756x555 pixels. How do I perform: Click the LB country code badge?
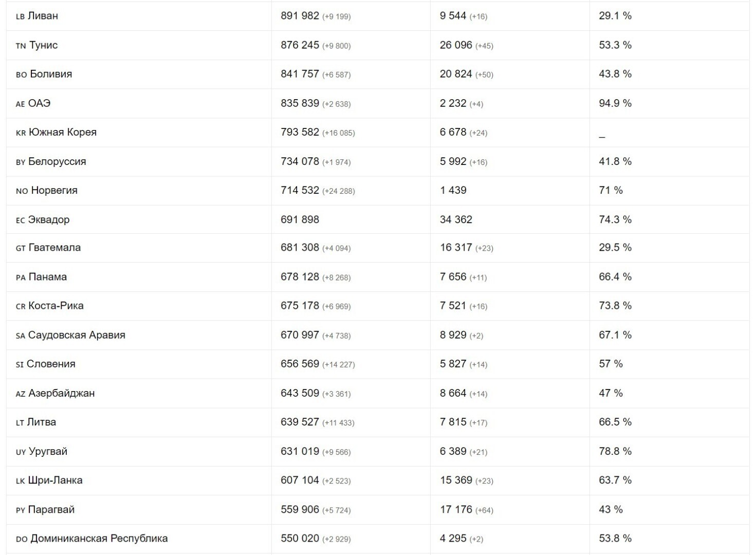20,16
